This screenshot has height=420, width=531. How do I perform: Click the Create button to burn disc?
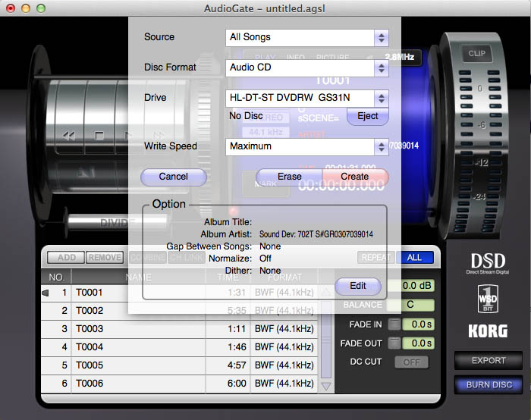click(355, 177)
